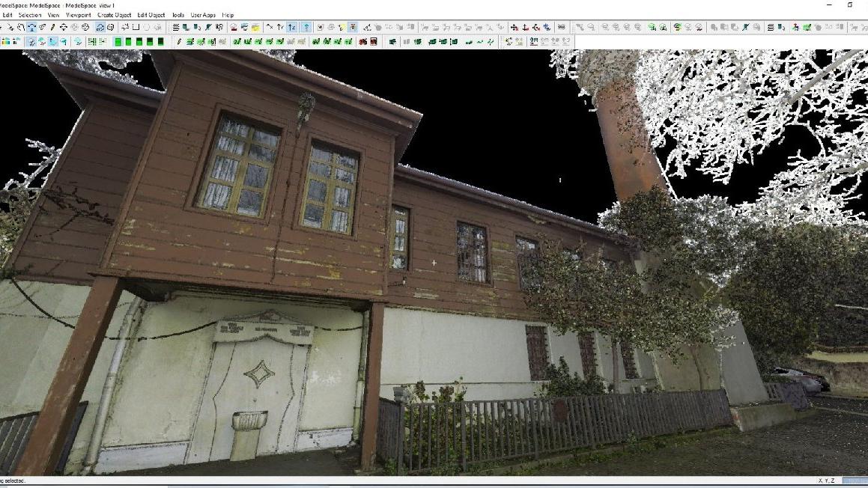This screenshot has height=488, width=868.
Task: Open the Help menu
Action: pos(228,15)
